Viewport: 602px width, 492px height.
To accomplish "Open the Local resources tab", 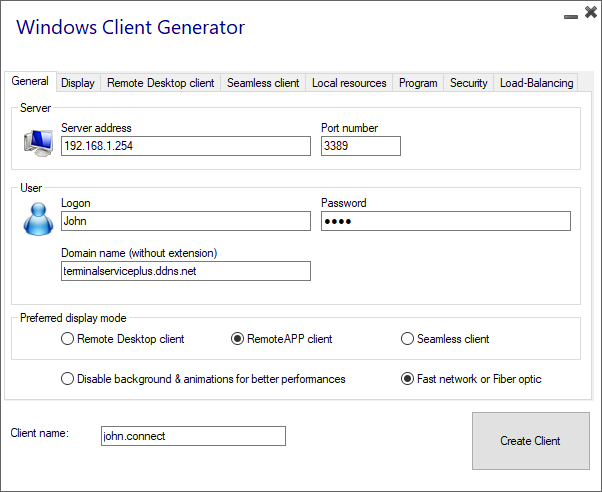I will [x=349, y=83].
